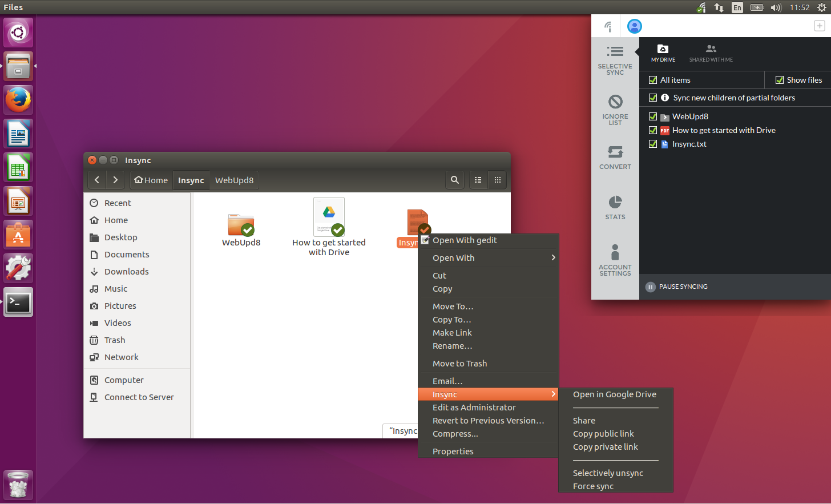Click Share in the Insync submenu

[615, 421]
